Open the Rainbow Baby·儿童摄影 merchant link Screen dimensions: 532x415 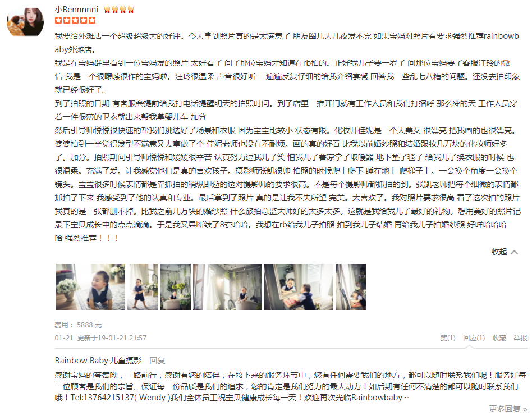(x=98, y=361)
